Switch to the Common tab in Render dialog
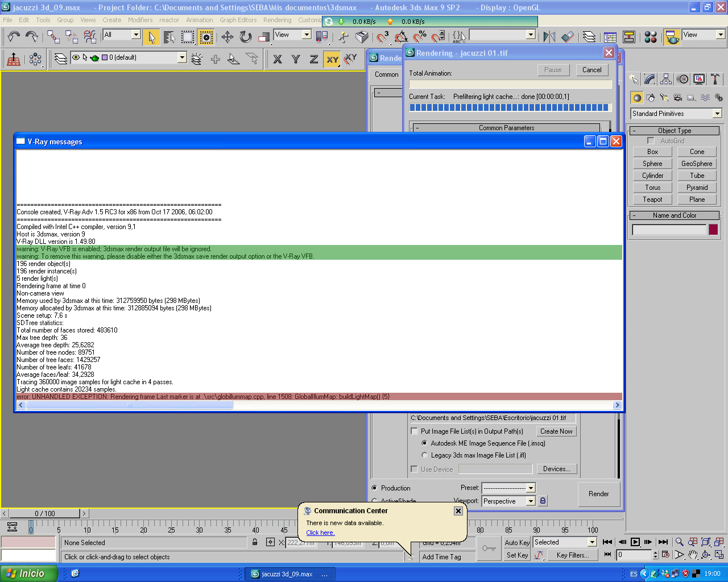The height and width of the screenshot is (582, 728). click(387, 74)
